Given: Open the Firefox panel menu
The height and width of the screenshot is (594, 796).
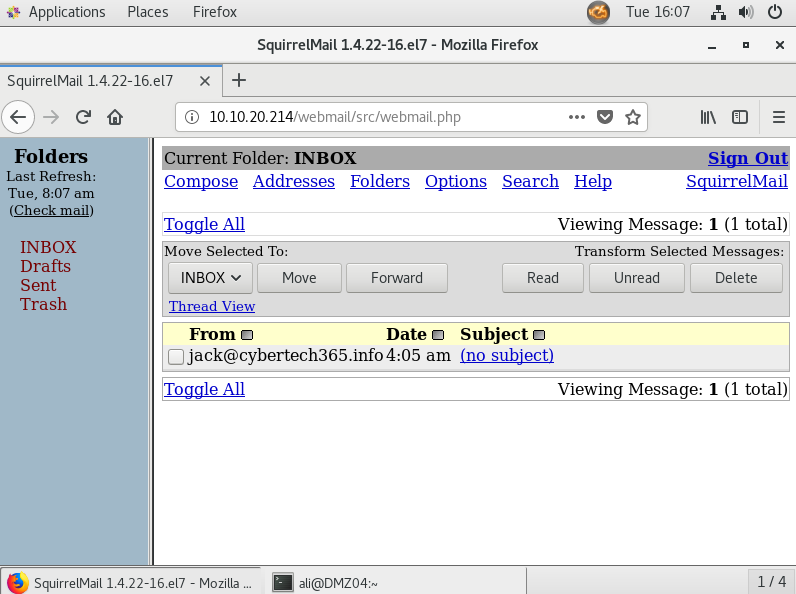Looking at the screenshot, I should (x=215, y=12).
